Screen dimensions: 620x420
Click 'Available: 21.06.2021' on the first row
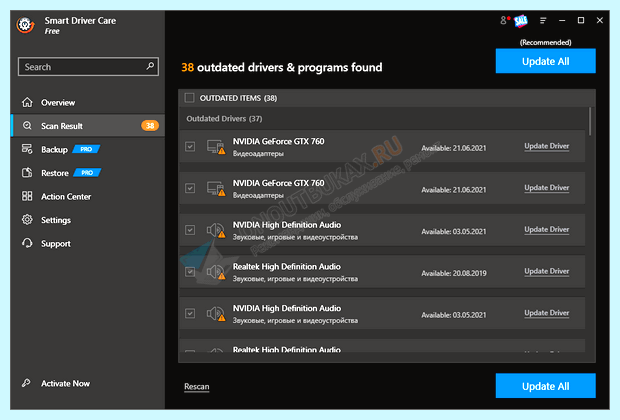(x=454, y=148)
